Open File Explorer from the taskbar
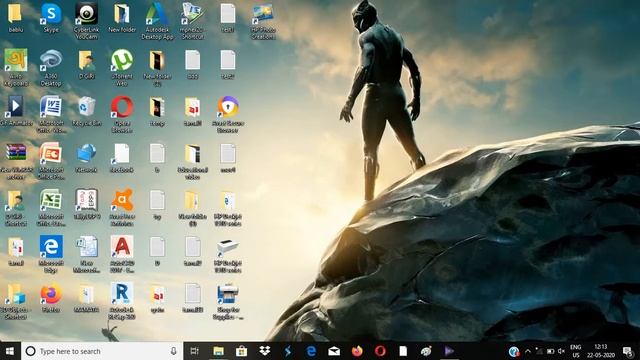This screenshot has width=640, height=360. [x=218, y=351]
